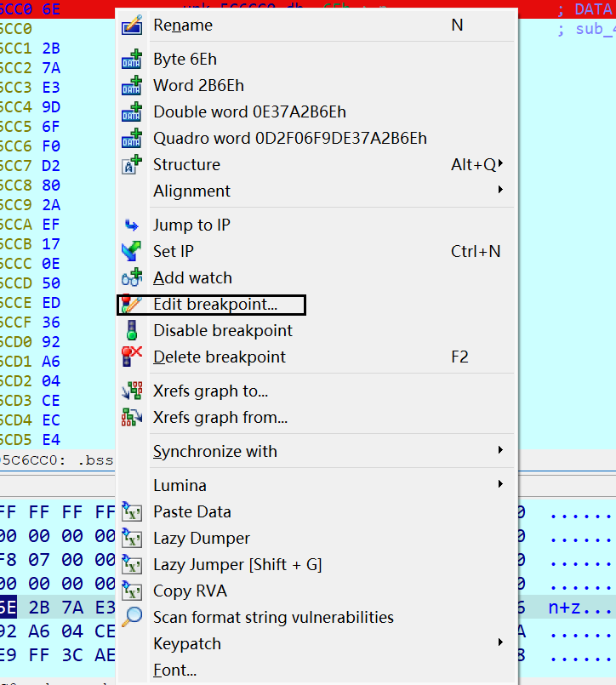
Task: Click the Scan format string magnifier icon
Action: pyautogui.click(x=132, y=618)
